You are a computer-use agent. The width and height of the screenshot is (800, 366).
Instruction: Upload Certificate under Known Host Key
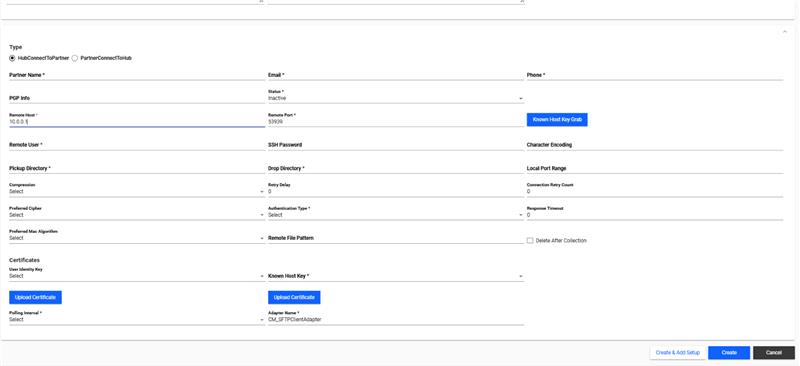294,297
